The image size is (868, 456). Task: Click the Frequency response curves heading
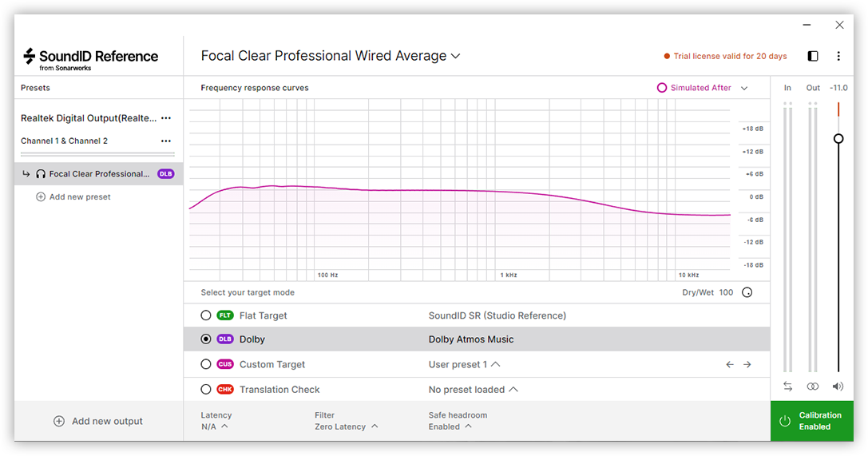(x=255, y=87)
